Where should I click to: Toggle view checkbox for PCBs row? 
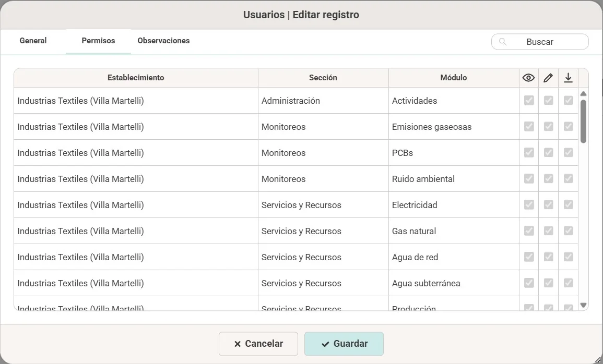tap(529, 152)
